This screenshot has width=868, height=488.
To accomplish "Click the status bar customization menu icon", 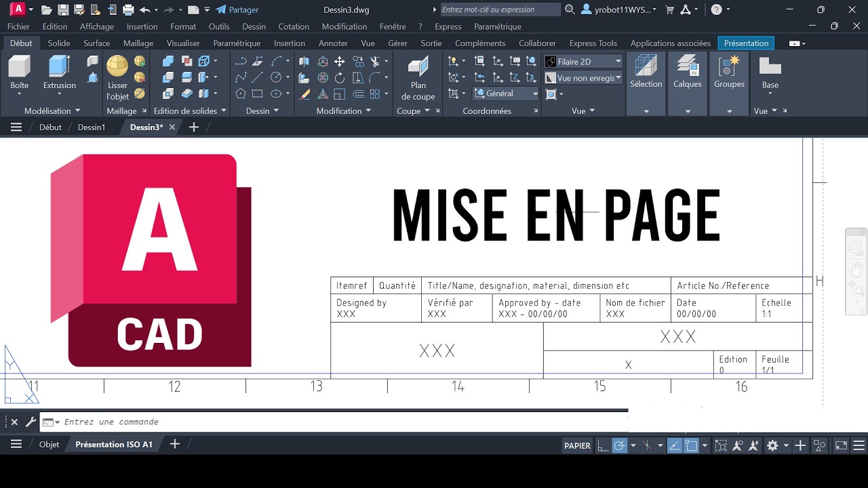I will tap(859, 445).
